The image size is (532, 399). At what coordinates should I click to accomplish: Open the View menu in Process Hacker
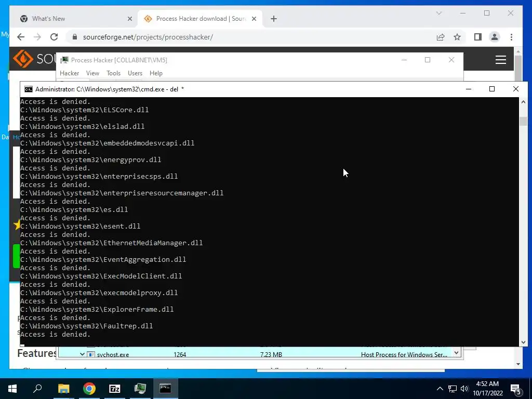click(92, 73)
